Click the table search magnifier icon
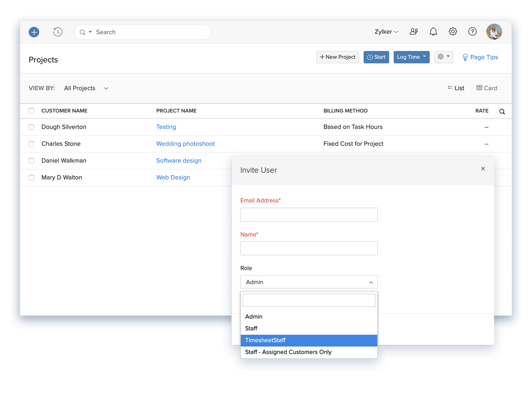The image size is (532, 399). pos(502,112)
